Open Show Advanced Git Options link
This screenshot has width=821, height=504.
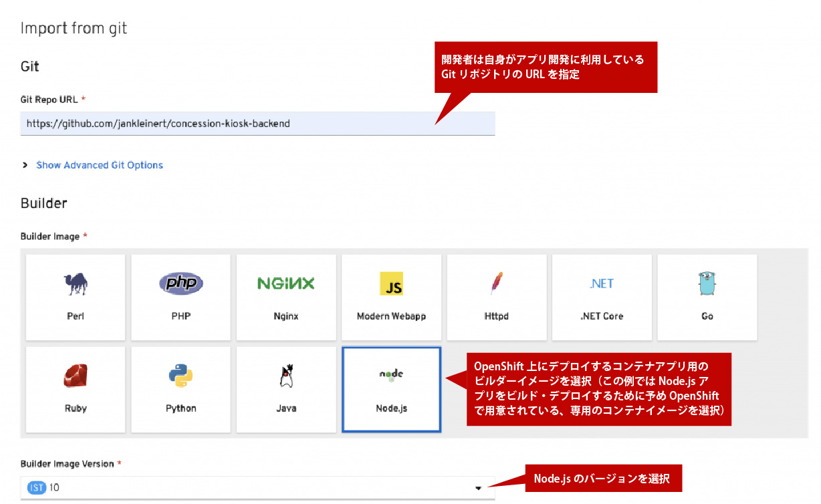click(100, 165)
